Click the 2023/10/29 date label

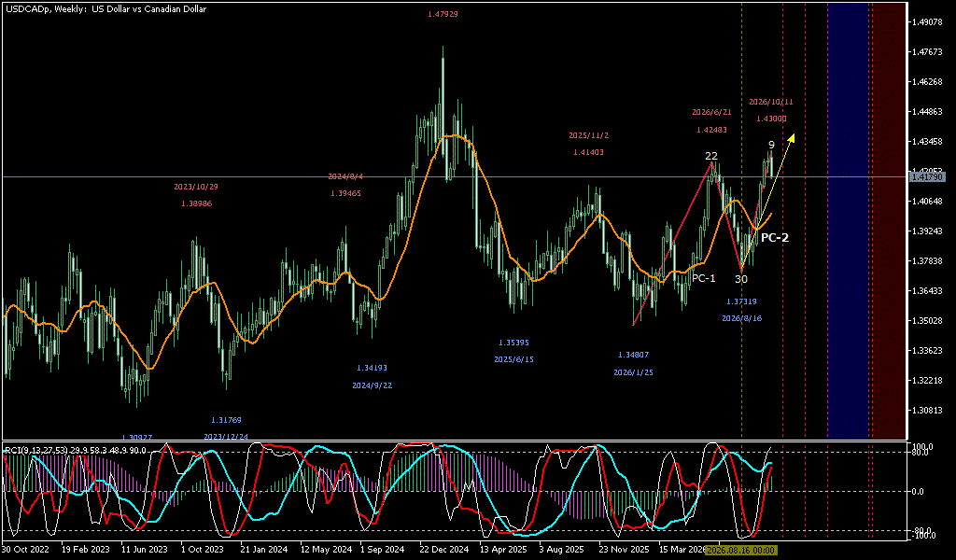click(x=196, y=187)
